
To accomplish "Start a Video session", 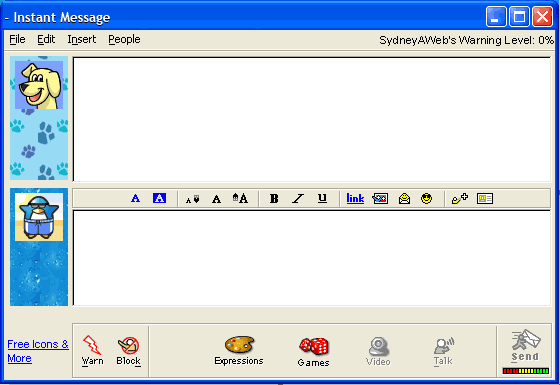I will coord(378,351).
